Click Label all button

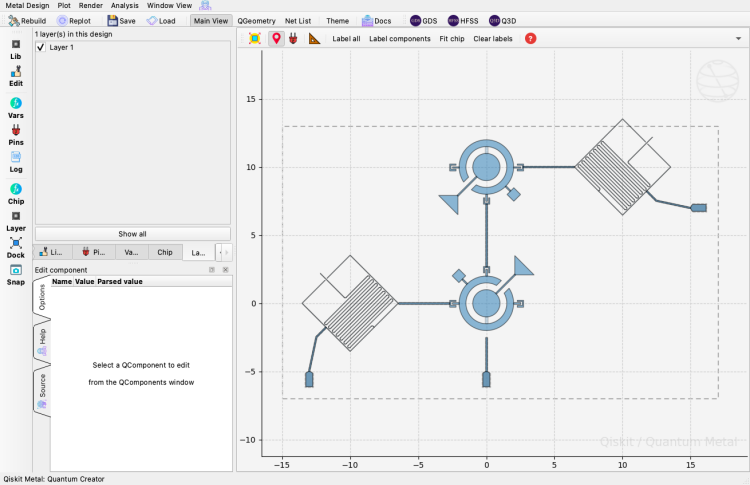click(x=346, y=39)
